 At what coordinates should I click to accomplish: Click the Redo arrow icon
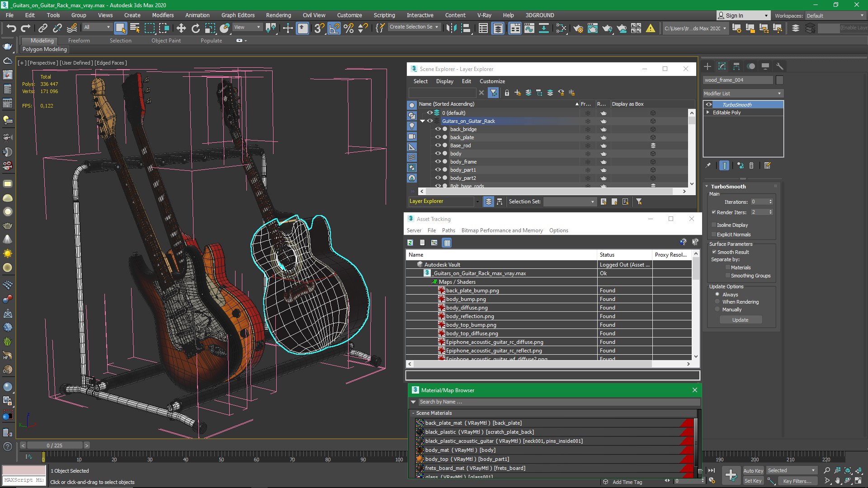[26, 28]
